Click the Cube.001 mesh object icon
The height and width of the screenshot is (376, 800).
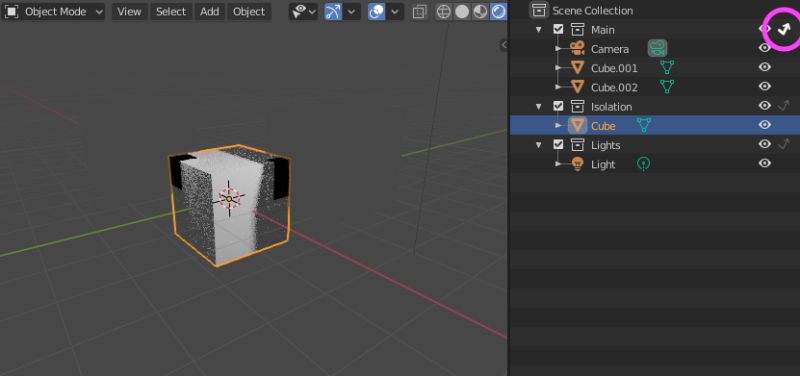pos(577,68)
